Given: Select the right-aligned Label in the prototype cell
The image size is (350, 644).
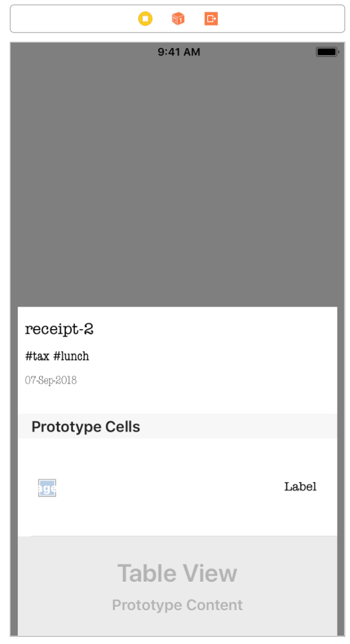Looking at the screenshot, I should [300, 487].
